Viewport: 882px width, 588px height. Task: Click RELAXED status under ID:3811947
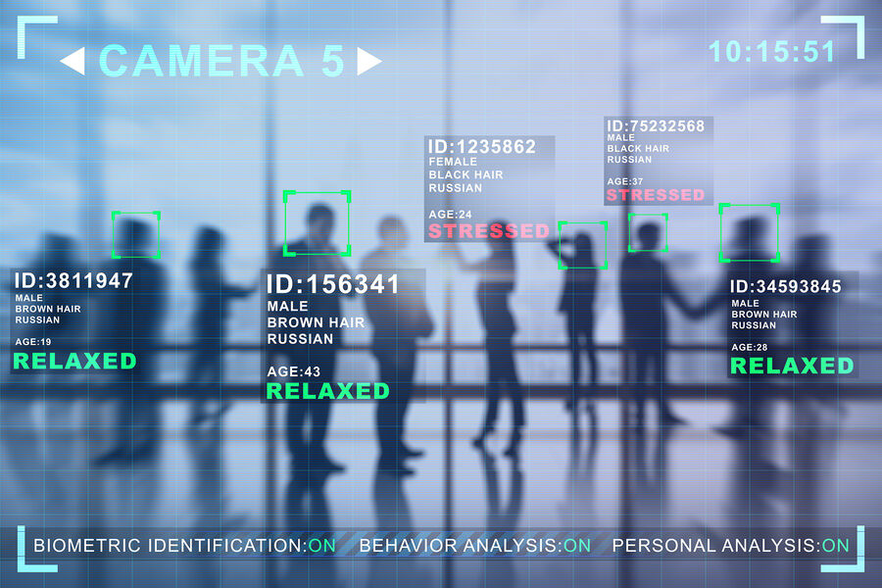[74, 362]
